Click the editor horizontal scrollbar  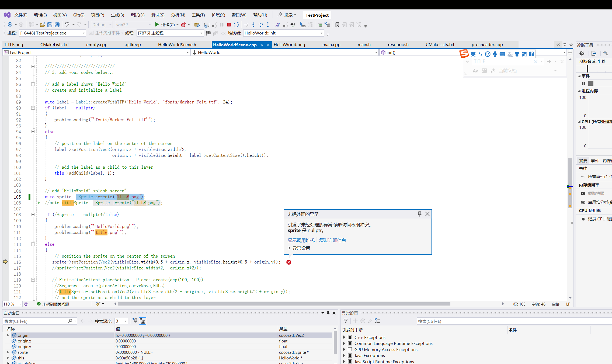pos(284,304)
